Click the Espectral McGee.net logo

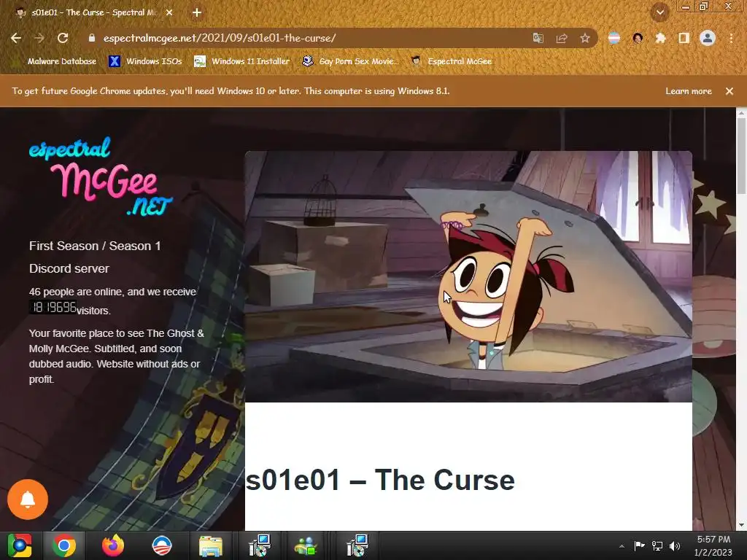101,176
